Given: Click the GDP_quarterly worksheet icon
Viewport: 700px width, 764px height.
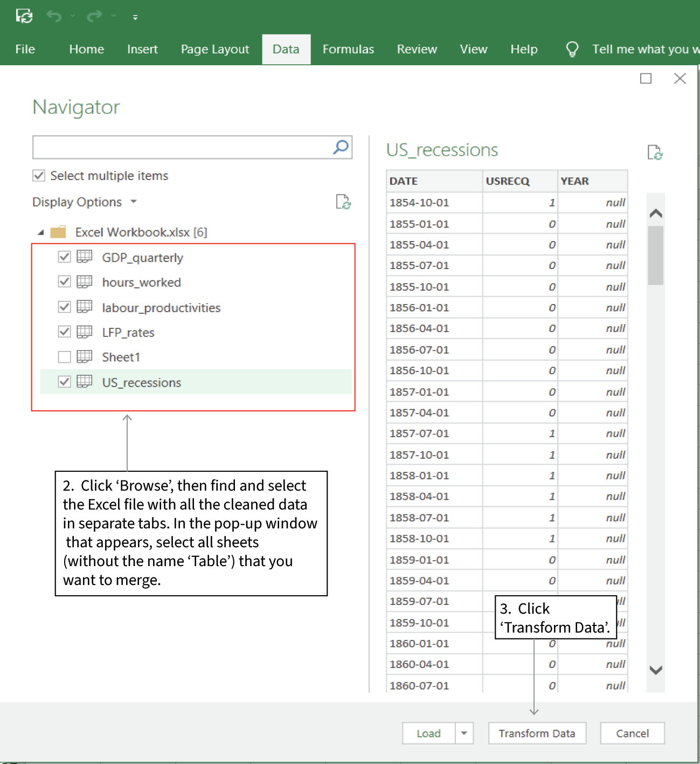Looking at the screenshot, I should pyautogui.click(x=85, y=257).
